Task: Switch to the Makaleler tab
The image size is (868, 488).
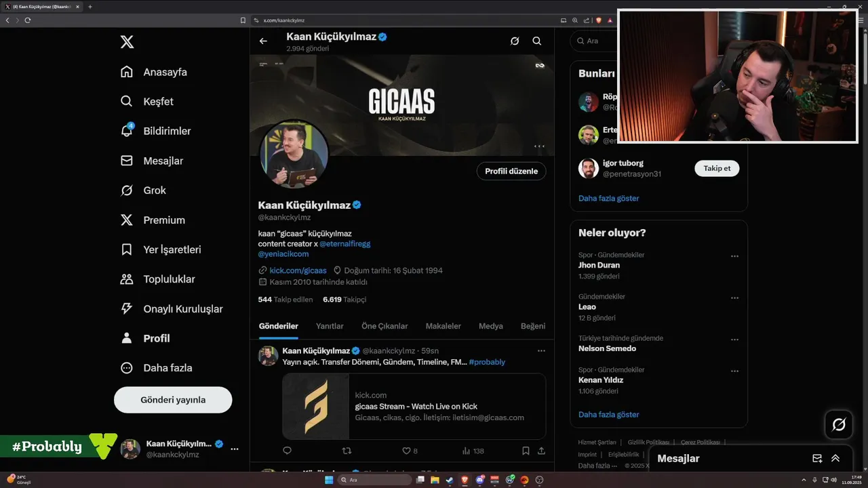Action: point(443,326)
